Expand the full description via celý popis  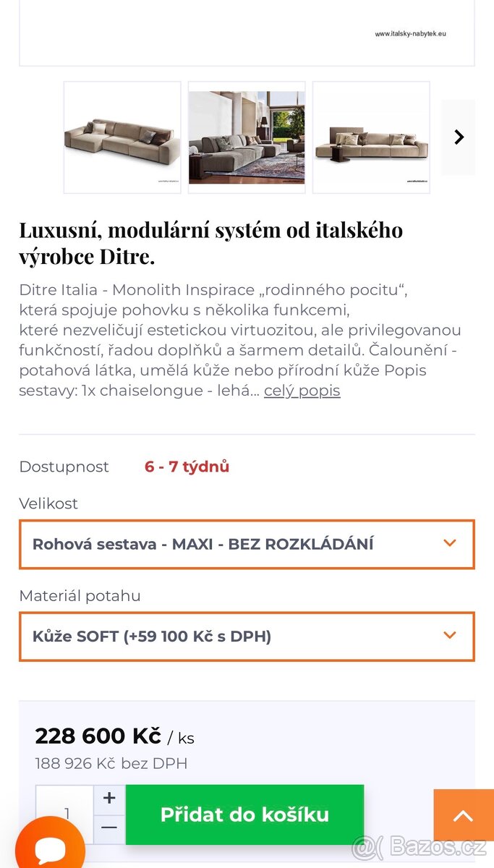[300, 391]
